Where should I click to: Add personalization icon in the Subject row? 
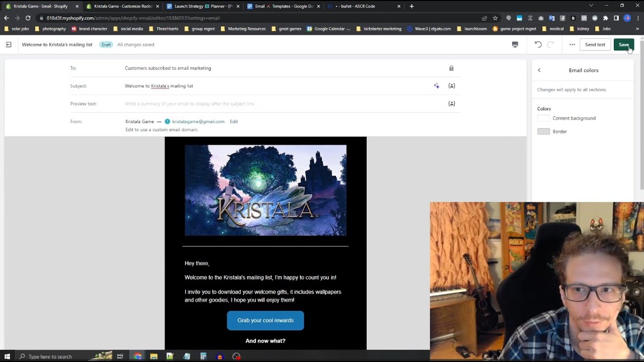(x=452, y=86)
